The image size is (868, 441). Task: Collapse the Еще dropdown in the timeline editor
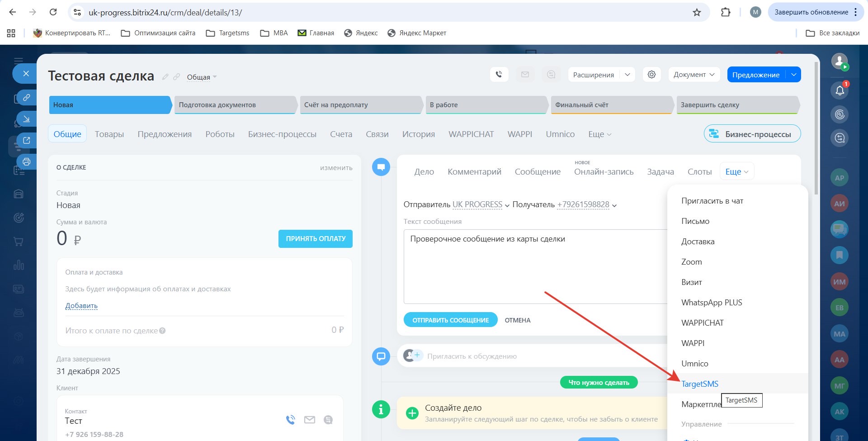tap(737, 171)
